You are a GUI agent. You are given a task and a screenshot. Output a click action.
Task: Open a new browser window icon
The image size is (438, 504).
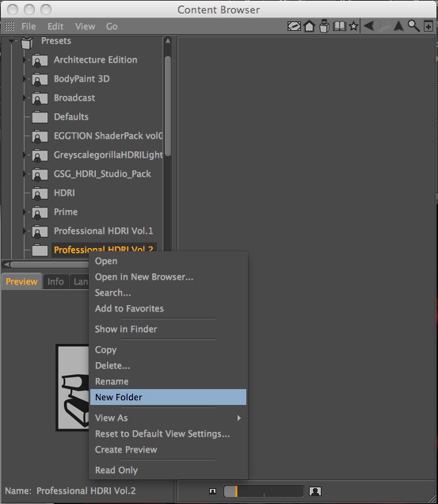click(428, 26)
